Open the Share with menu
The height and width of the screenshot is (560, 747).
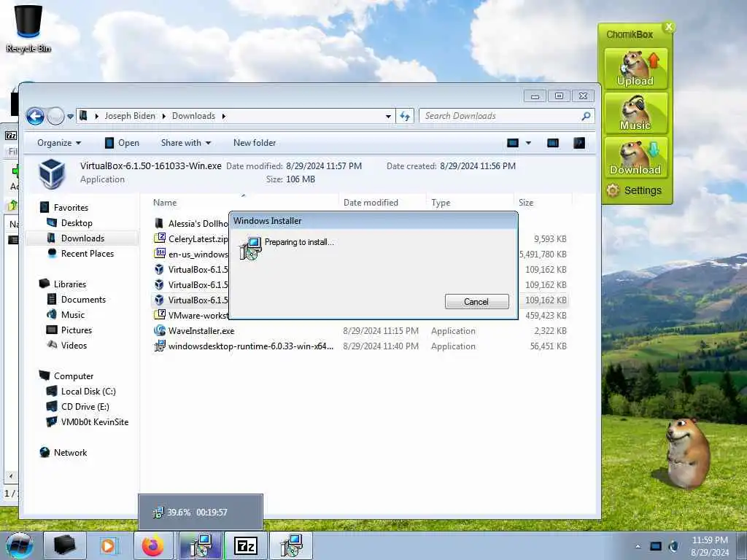pos(186,143)
